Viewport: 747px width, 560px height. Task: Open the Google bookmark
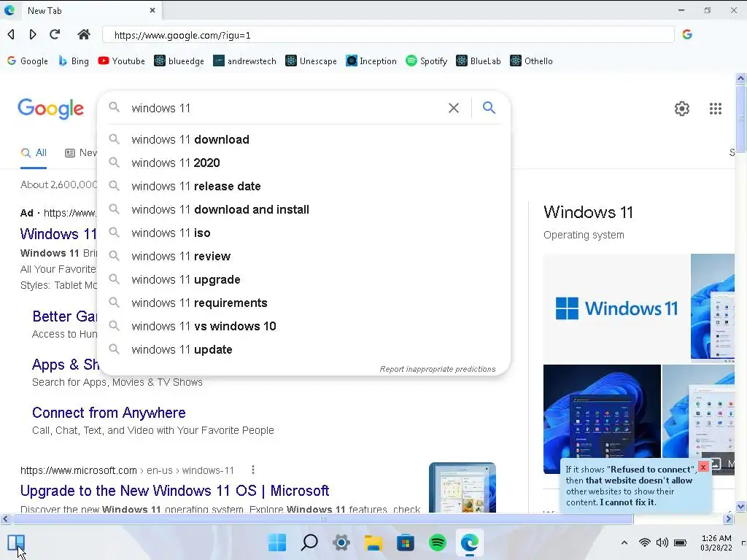click(28, 61)
